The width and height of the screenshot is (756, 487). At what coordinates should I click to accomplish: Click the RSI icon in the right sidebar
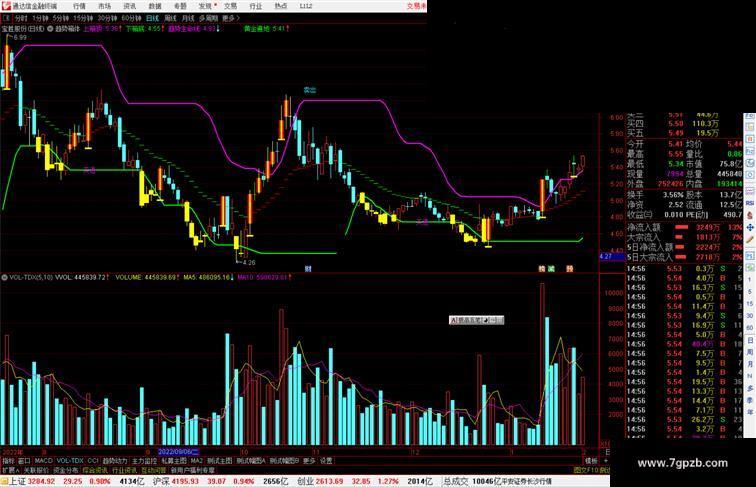[750, 204]
